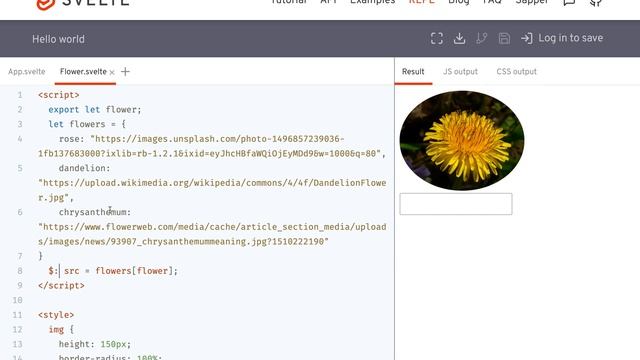Click the closing </script> tag

[61, 286]
